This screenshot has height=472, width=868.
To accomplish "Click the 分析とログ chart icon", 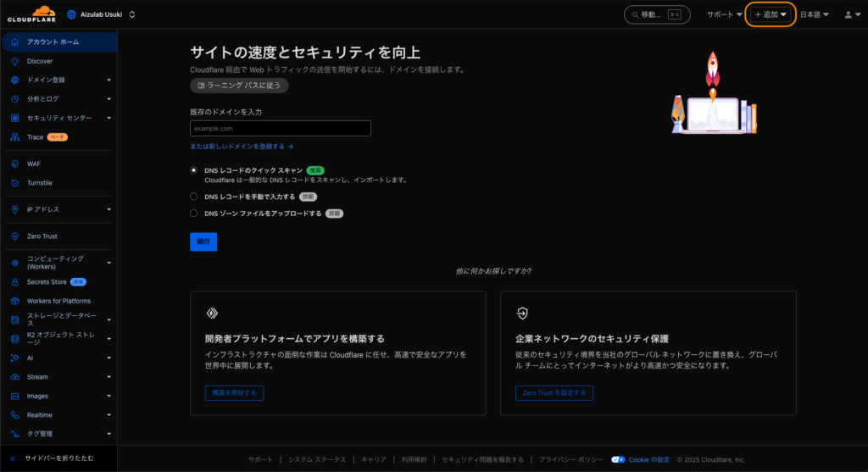I will pyautogui.click(x=15, y=99).
